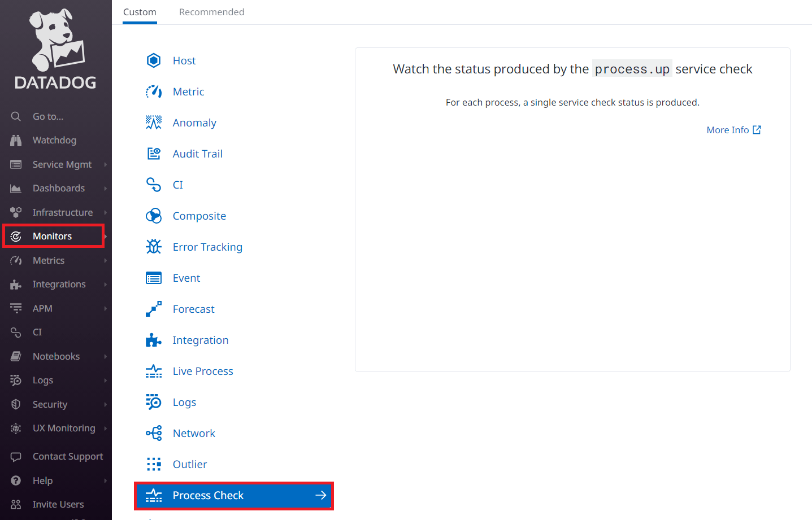Expand the sidebar Metrics submenu arrow
Image resolution: width=812 pixels, height=520 pixels.
105,260
